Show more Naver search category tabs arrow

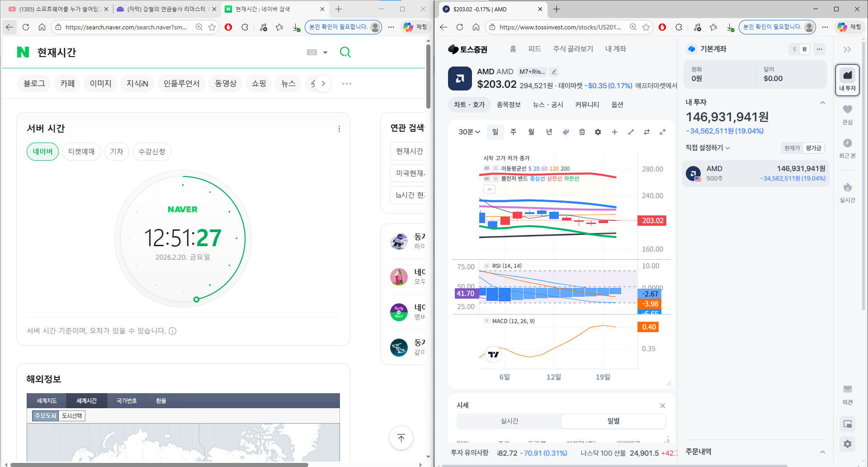323,84
